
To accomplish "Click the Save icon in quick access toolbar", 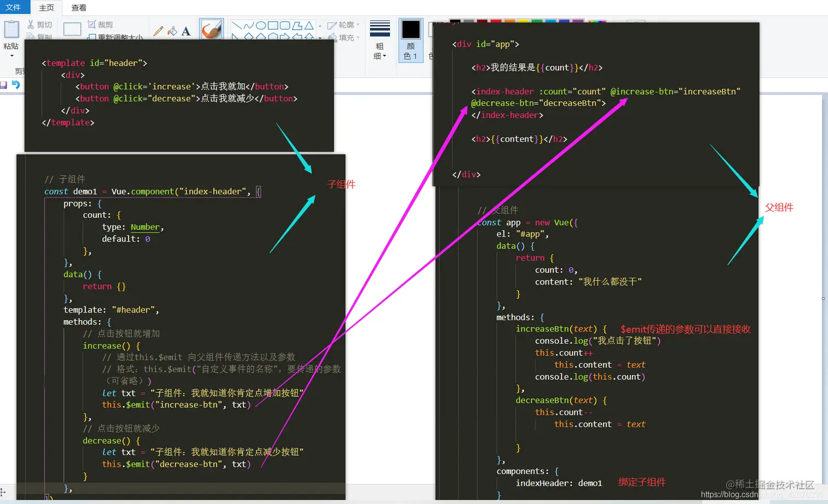I will [3, 85].
